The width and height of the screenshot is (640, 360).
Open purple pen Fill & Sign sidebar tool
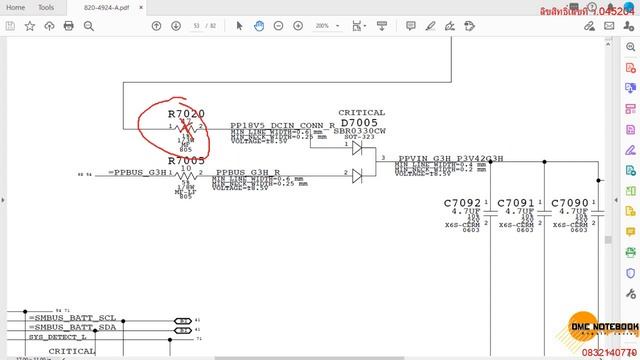pyautogui.click(x=631, y=150)
